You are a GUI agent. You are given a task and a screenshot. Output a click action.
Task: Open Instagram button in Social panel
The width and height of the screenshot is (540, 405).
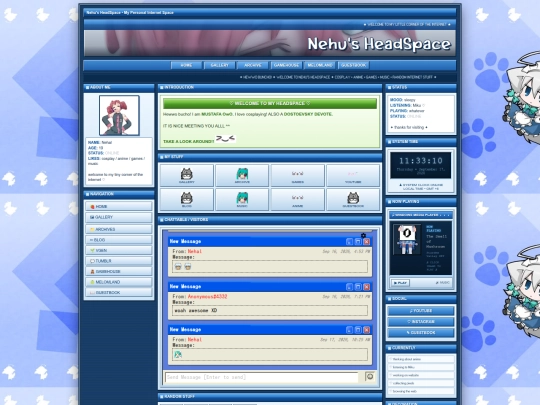pos(421,322)
